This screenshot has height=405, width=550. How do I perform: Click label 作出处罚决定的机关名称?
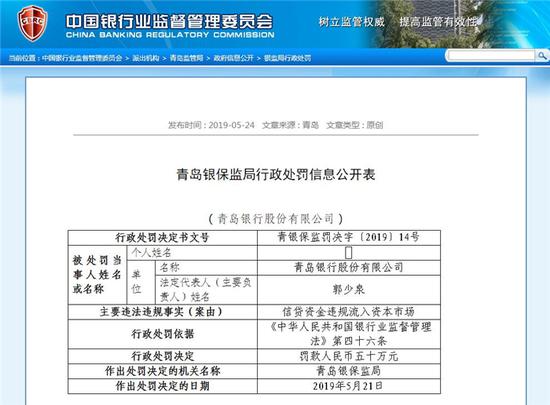coord(162,371)
